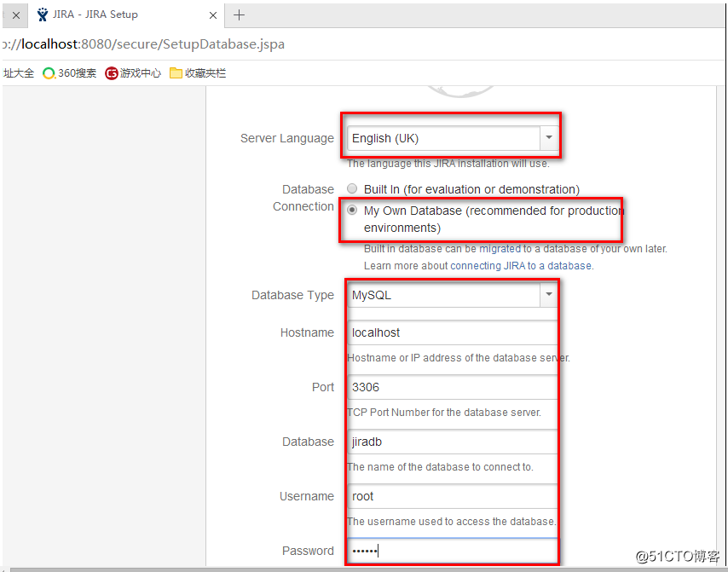Close the JIRA Setup tab
The height and width of the screenshot is (572, 728).
212,15
